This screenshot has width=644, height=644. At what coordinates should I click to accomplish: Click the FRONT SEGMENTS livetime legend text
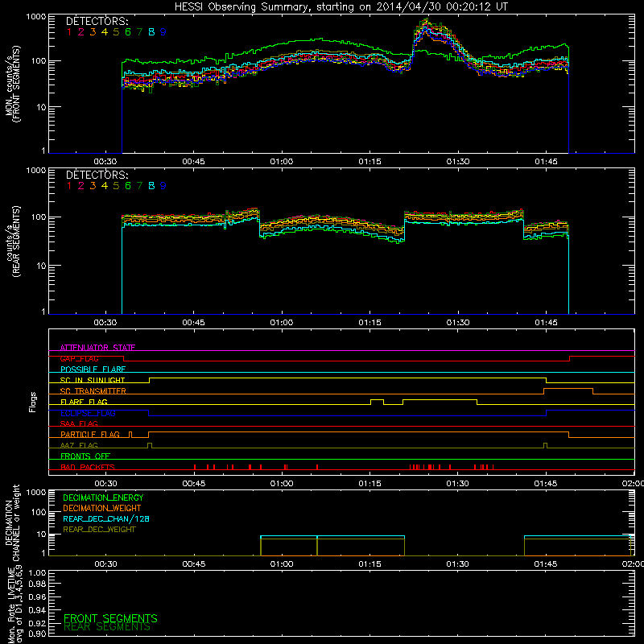110,618
